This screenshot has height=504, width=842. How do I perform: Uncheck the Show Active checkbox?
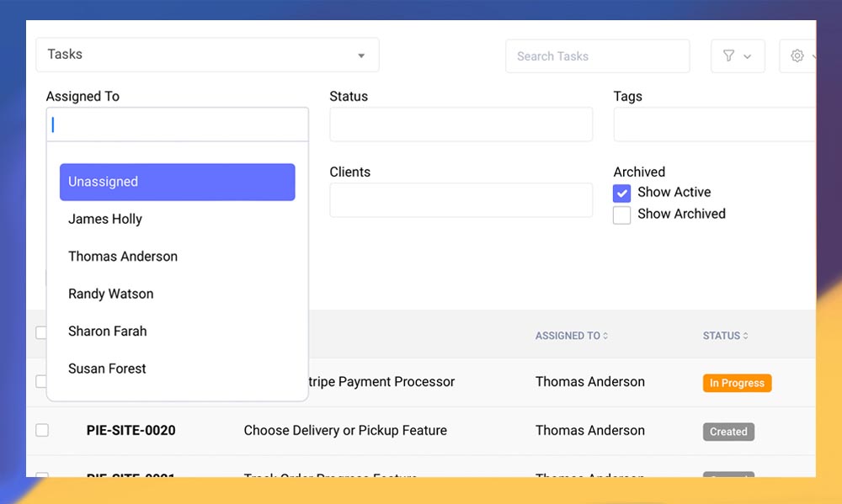tap(622, 193)
